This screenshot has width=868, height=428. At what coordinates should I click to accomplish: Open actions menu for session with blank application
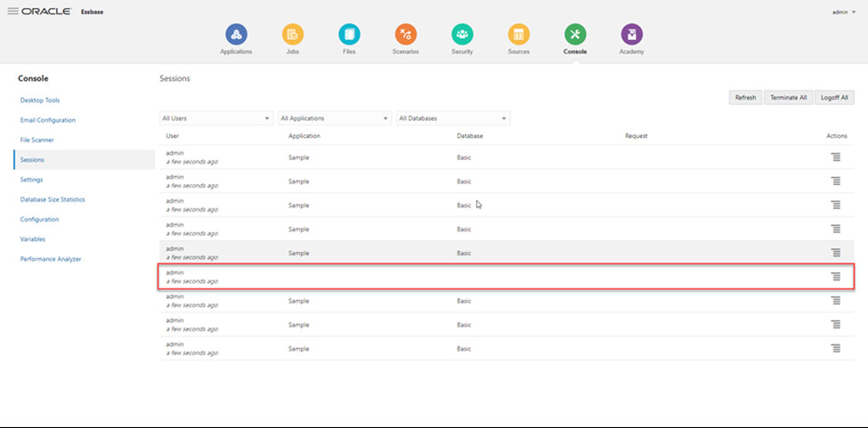(x=836, y=277)
